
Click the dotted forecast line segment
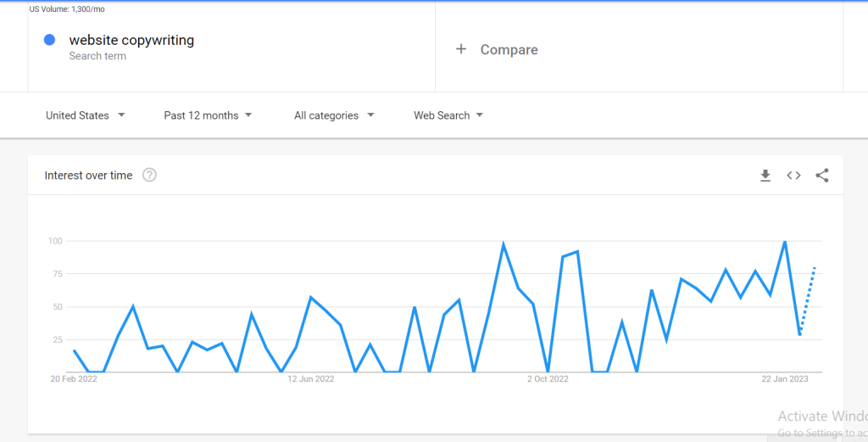click(808, 300)
